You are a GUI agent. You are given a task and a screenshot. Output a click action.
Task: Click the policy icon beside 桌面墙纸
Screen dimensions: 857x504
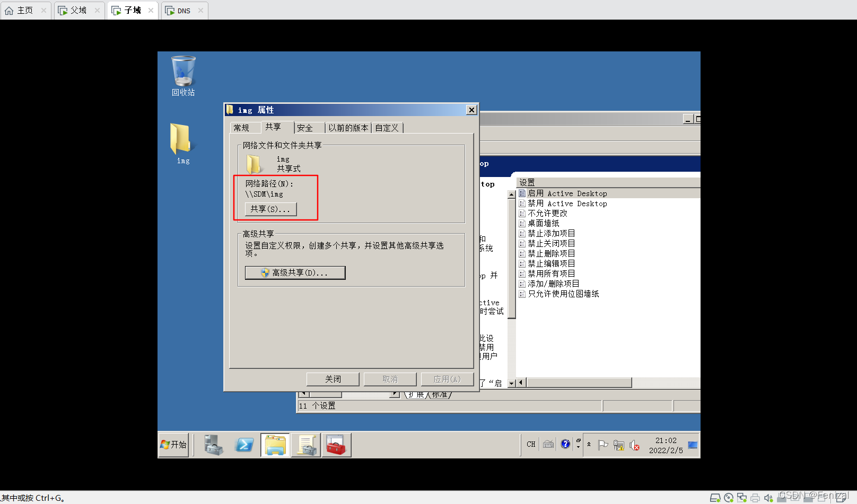pos(522,224)
